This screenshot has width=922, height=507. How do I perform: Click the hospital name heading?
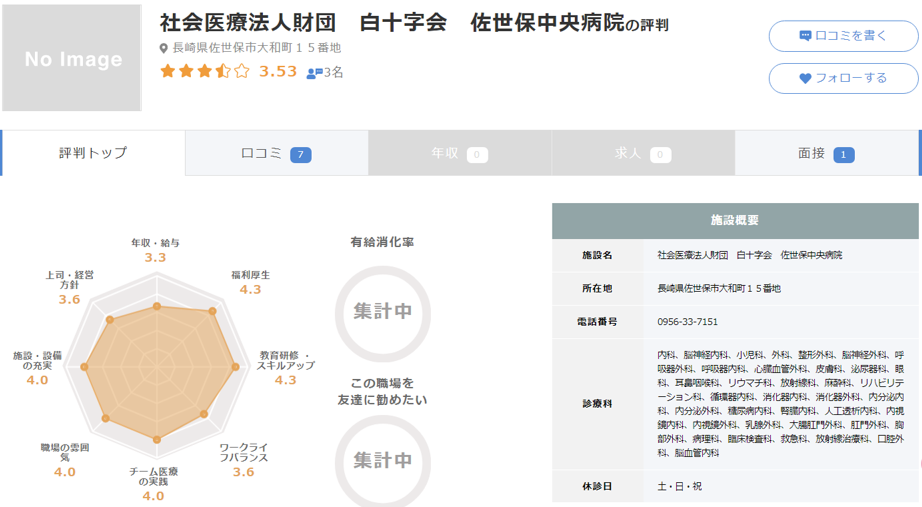pyautogui.click(x=392, y=23)
